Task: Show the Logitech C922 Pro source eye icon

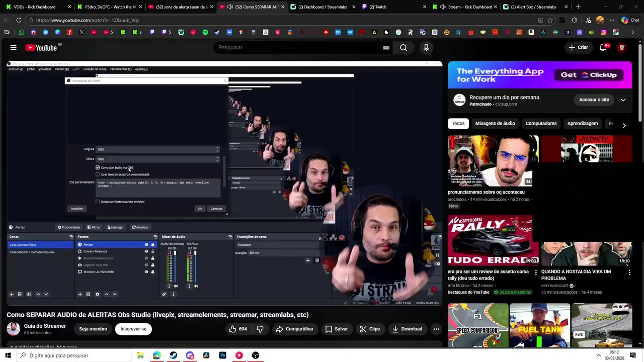Action: coord(146,265)
